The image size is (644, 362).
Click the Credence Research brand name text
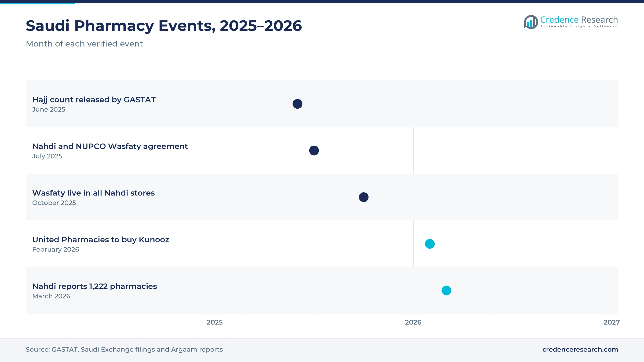579,20
